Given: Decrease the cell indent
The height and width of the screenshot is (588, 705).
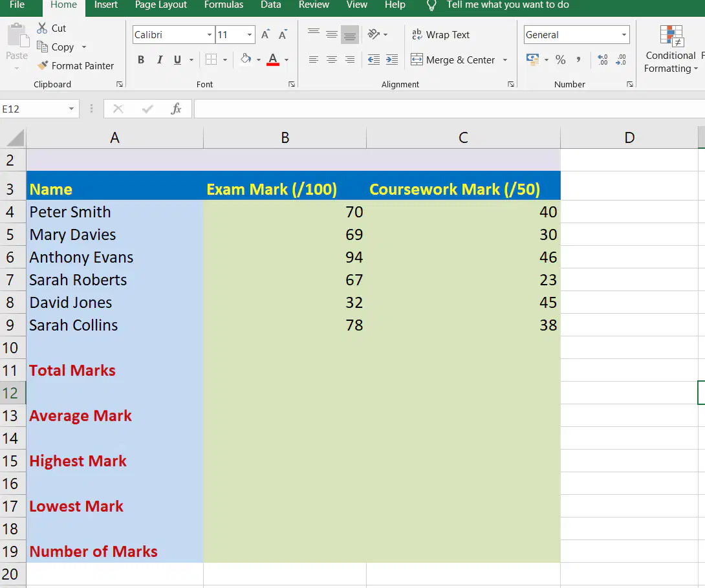Looking at the screenshot, I should 374,60.
